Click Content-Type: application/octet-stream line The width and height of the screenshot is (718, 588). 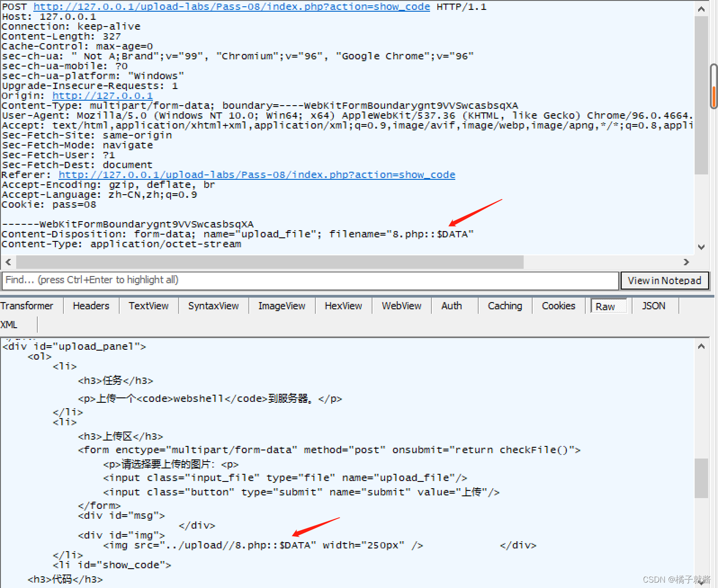pyautogui.click(x=121, y=244)
